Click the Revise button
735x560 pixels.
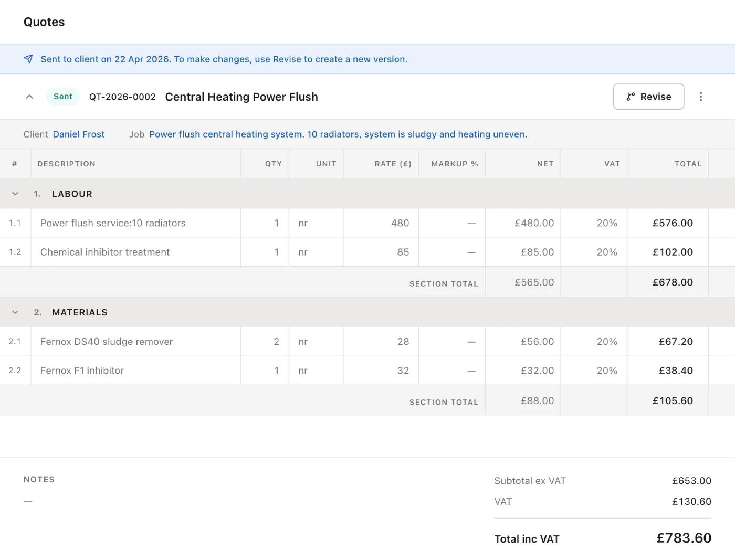[x=648, y=97]
